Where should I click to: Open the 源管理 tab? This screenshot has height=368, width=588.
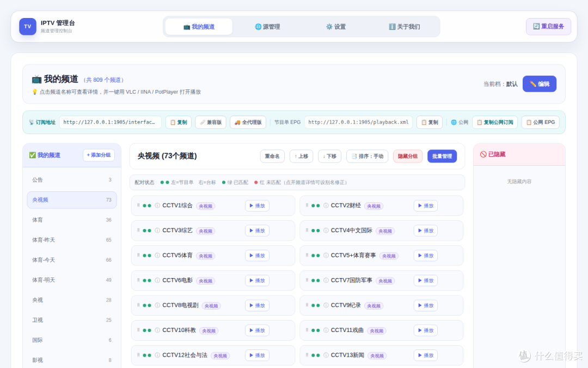click(x=267, y=27)
